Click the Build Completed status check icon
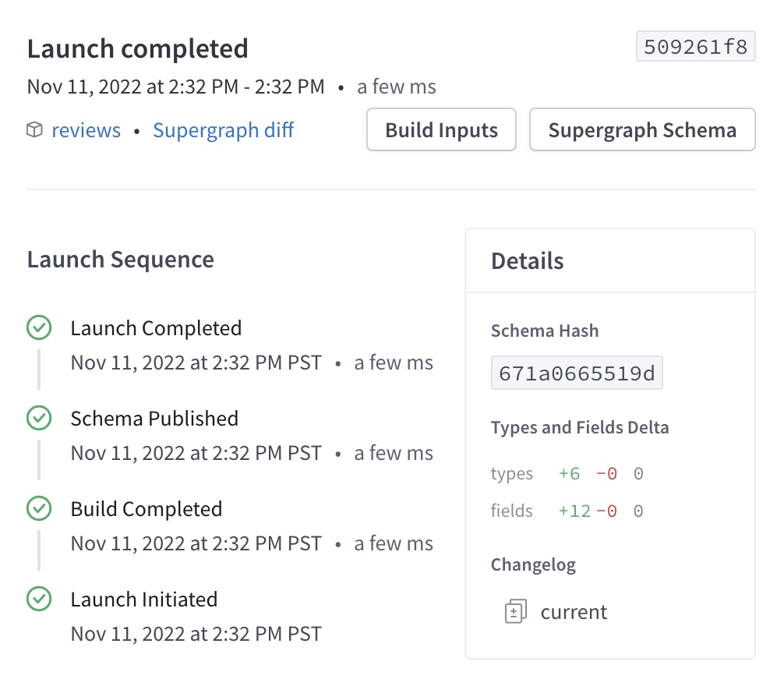Image resolution: width=784 pixels, height=686 pixels. click(x=39, y=509)
